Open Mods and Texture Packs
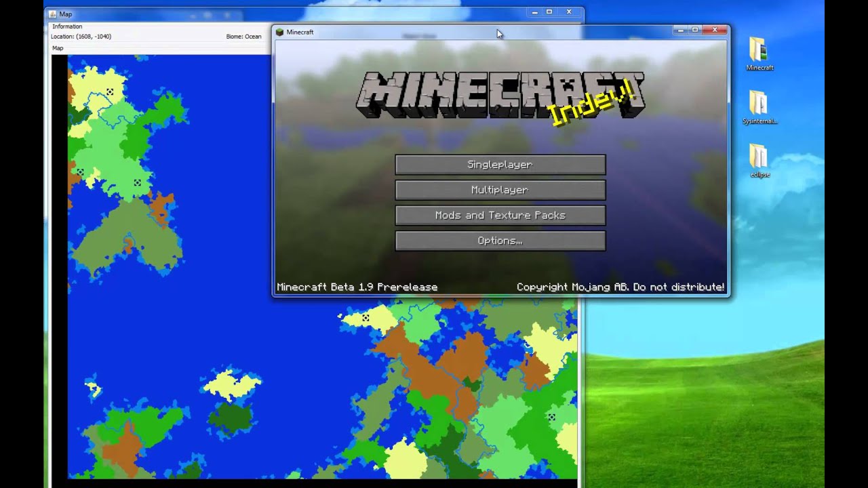 [500, 216]
